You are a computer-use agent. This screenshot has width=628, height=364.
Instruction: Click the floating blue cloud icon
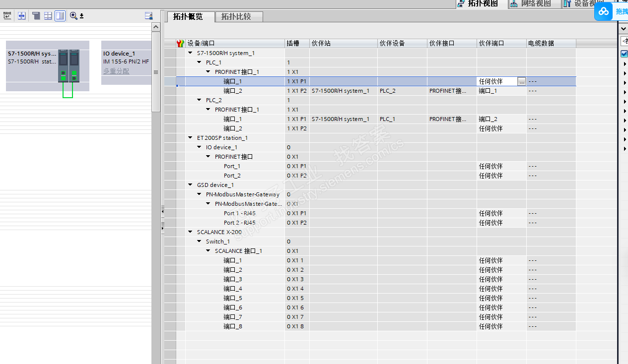(604, 11)
